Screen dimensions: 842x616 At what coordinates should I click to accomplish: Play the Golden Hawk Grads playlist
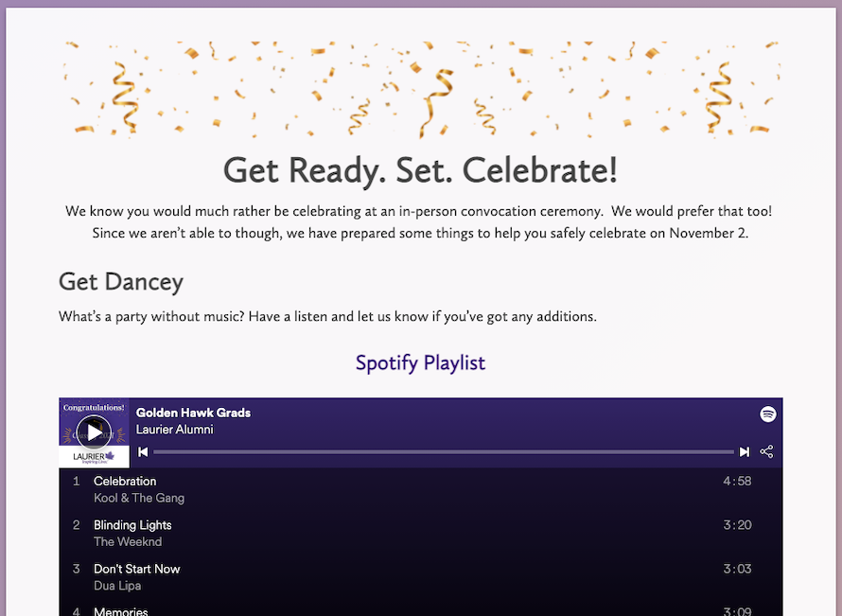tap(94, 432)
